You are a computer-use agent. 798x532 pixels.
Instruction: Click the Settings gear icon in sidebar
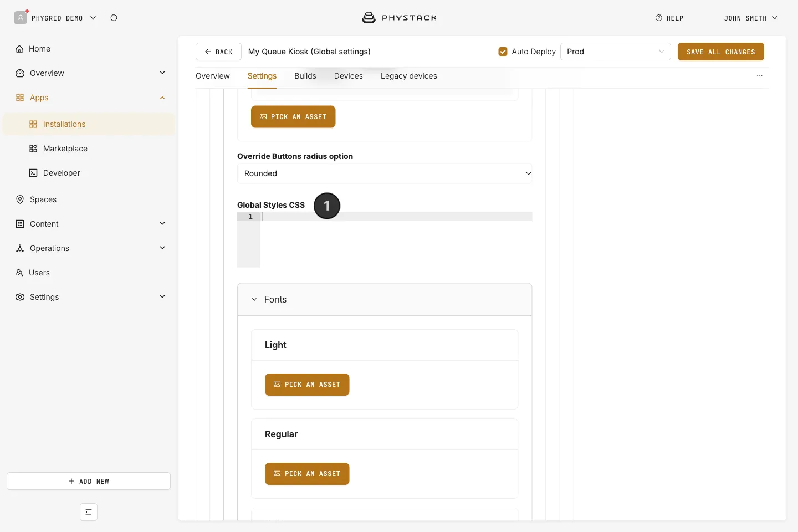pyautogui.click(x=20, y=297)
